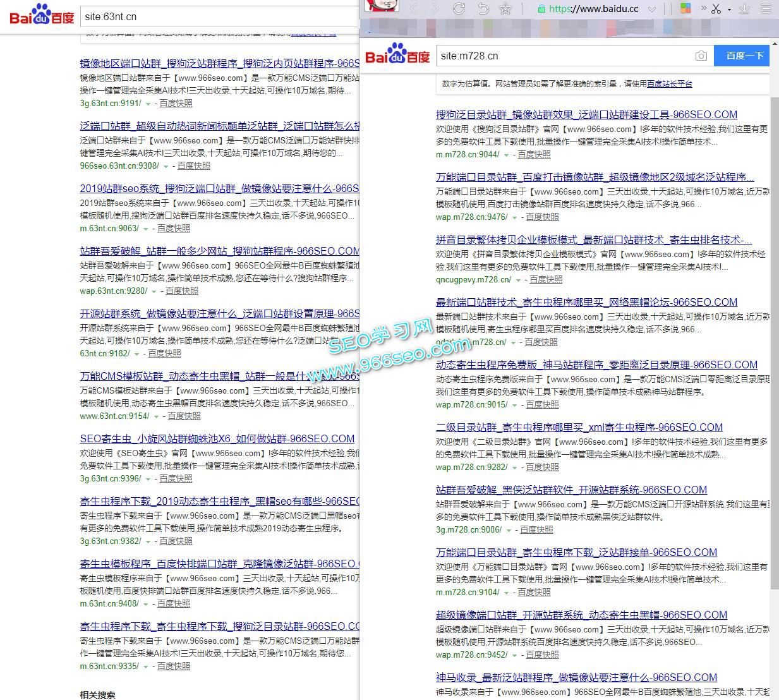Screen dimensions: 779x700
Task: Open result 搜狗泛目录站群_镜像站群效果
Action: [586, 114]
